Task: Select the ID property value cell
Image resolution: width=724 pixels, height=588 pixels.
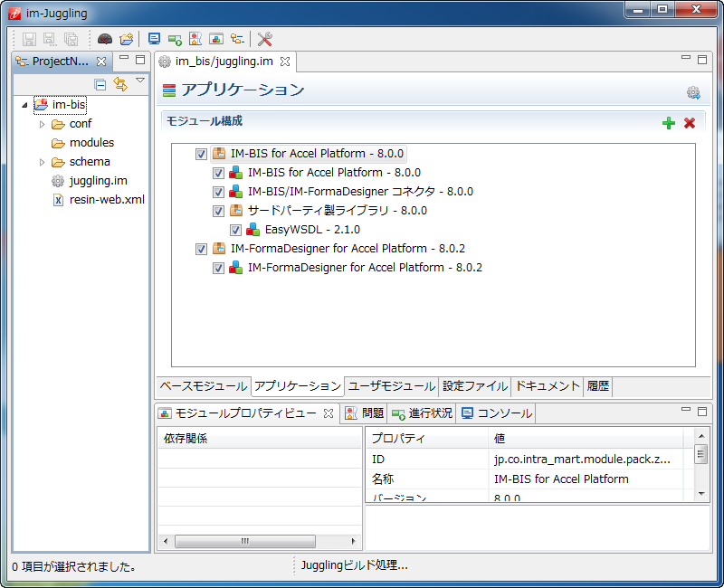Action: 586,460
